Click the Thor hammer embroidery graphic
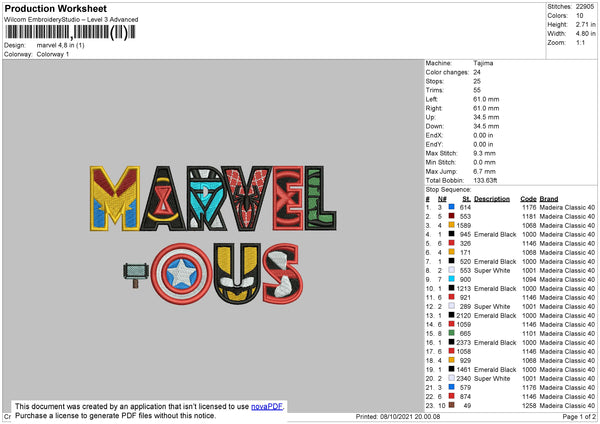 point(135,274)
